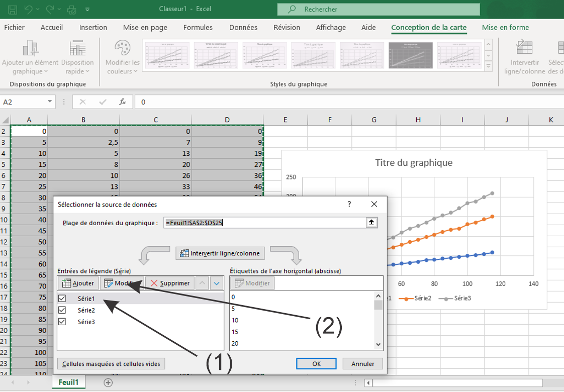Collapse the data range selector arrow
564x392 pixels.
371,223
